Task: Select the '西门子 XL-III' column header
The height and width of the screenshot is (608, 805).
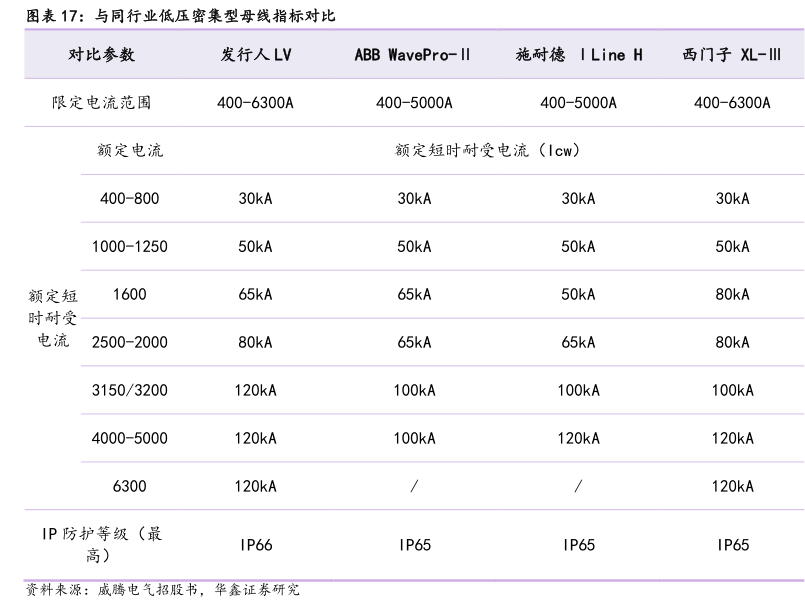Action: (732, 54)
